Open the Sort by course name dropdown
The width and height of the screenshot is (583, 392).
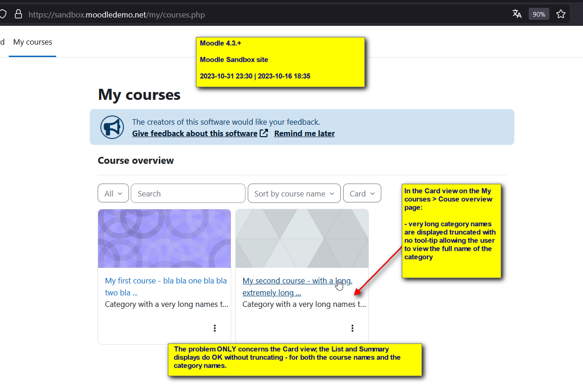(x=294, y=193)
